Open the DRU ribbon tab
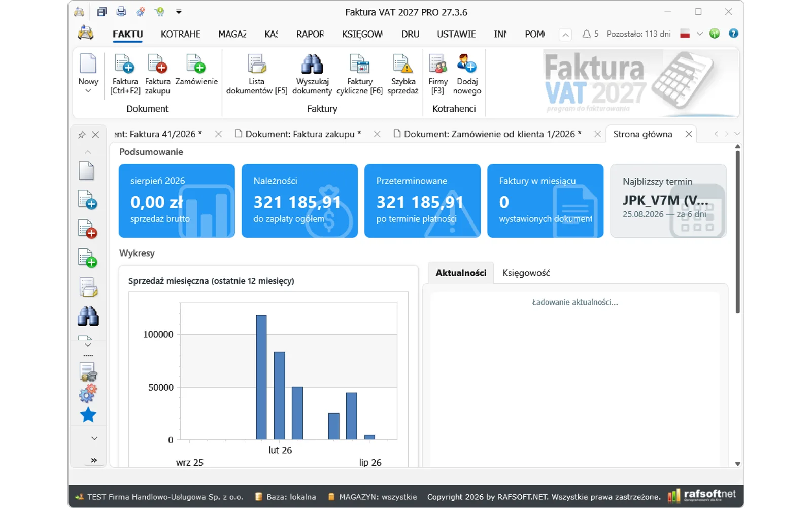 pyautogui.click(x=410, y=34)
